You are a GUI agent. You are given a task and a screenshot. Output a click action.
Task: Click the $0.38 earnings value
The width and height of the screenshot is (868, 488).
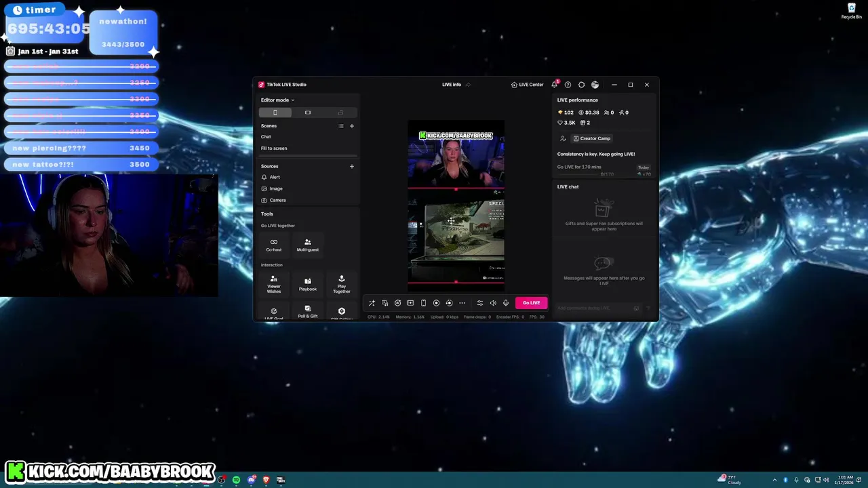pos(589,113)
